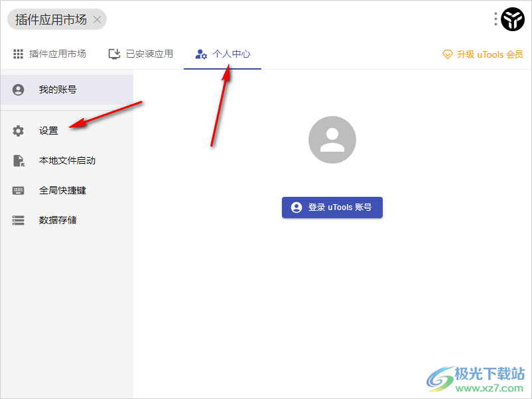Click 登录 uTools 账号 button

coord(332,207)
